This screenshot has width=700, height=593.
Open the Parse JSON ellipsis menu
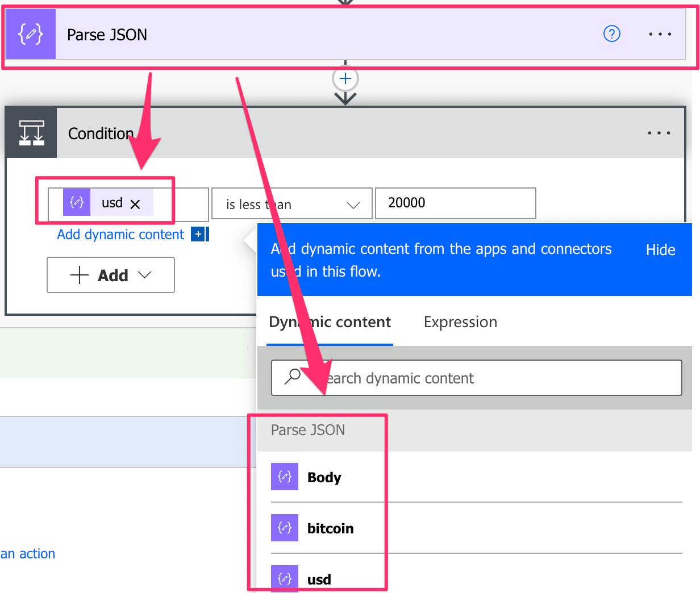(660, 34)
